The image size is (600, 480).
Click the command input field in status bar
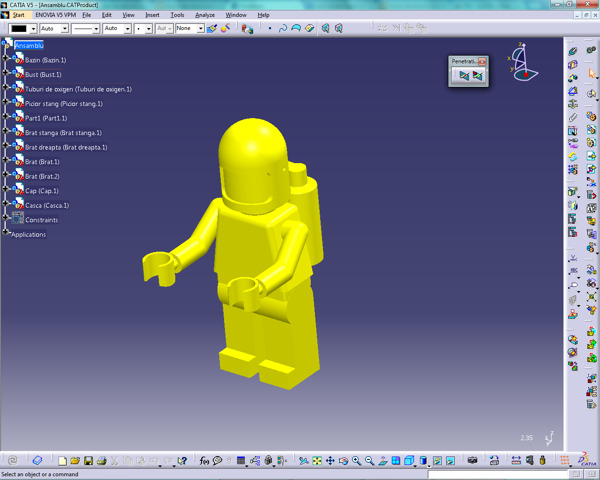coord(498,475)
